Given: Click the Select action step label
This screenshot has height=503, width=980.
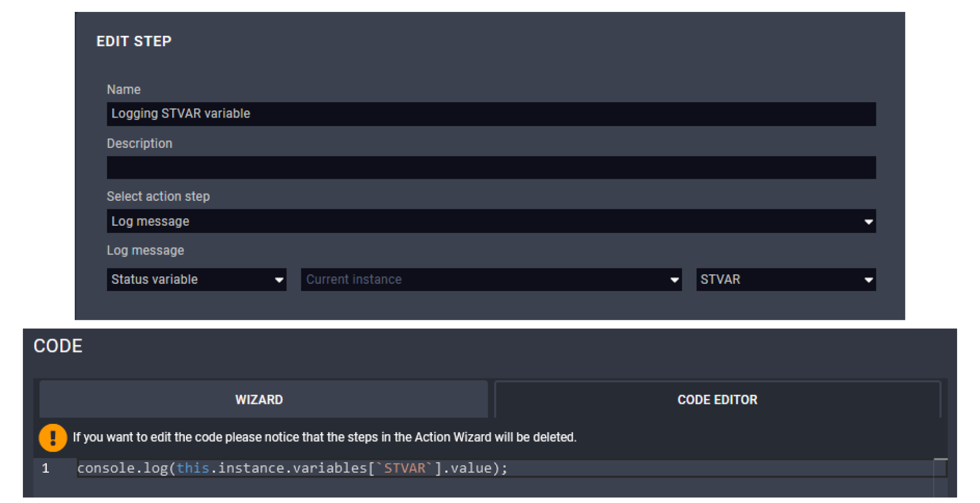Looking at the screenshot, I should point(158,197).
